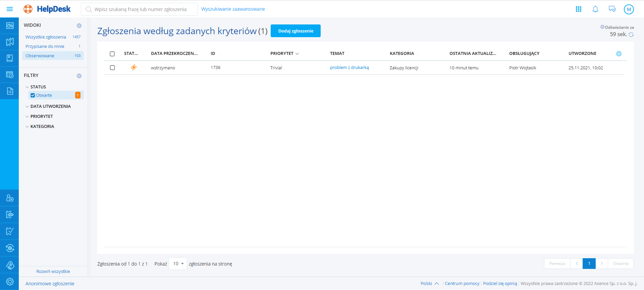
Task: Click the notifications bell icon
Action: tap(595, 9)
